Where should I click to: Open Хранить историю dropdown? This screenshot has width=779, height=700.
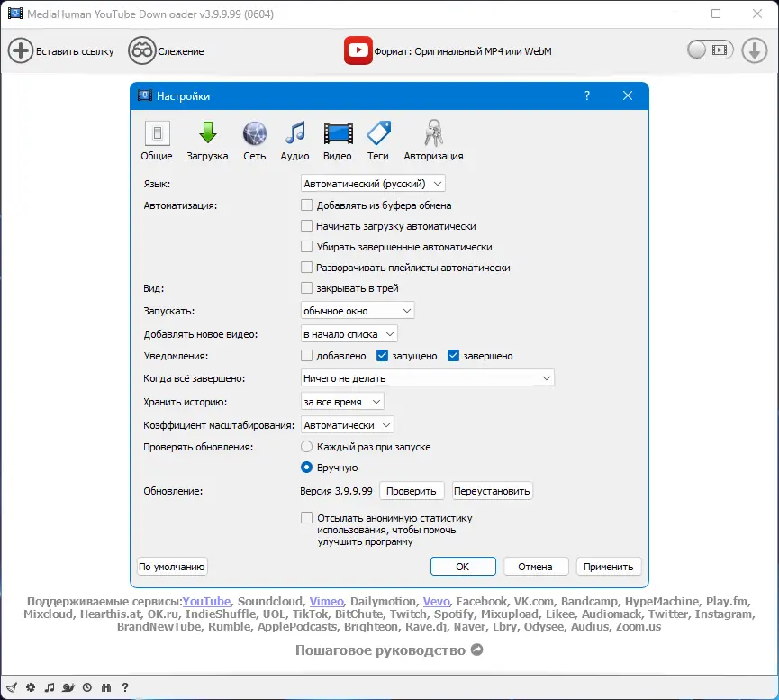pyautogui.click(x=342, y=402)
